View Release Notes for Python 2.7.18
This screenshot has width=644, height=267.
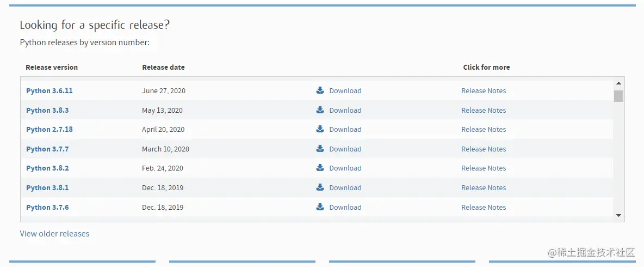tap(484, 129)
